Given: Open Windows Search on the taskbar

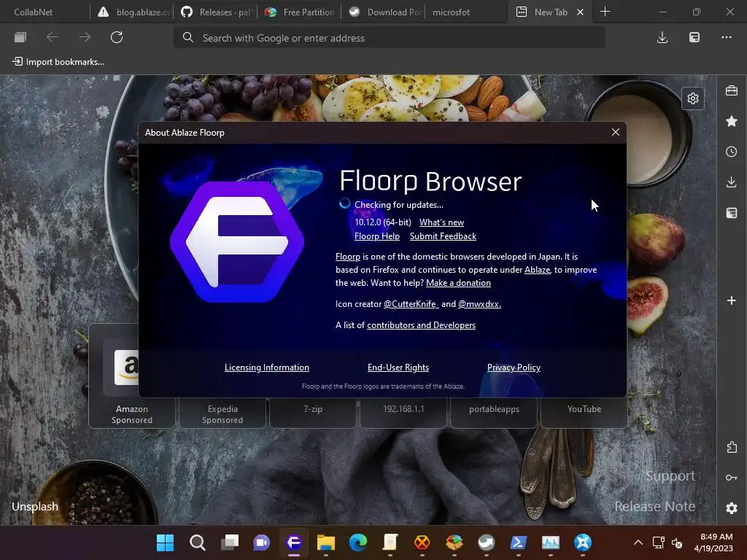Looking at the screenshot, I should tap(197, 542).
